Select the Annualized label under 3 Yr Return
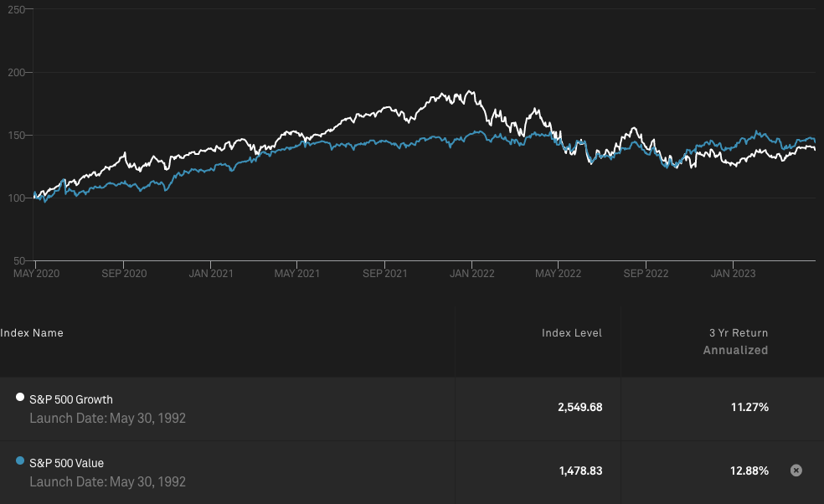Image resolution: width=824 pixels, height=504 pixels. [735, 351]
